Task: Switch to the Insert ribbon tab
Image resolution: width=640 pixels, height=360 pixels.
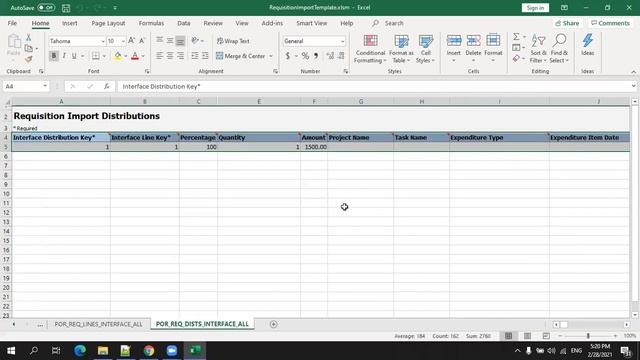Action: [69, 23]
